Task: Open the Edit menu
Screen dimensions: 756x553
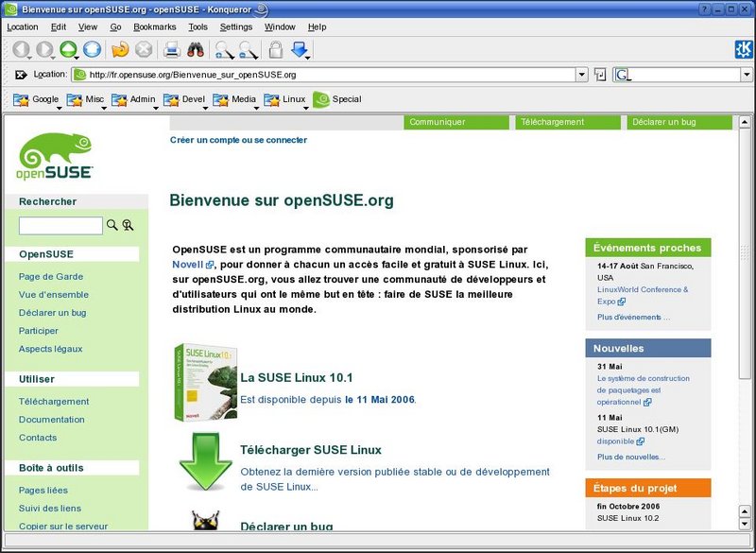Action: 59,27
